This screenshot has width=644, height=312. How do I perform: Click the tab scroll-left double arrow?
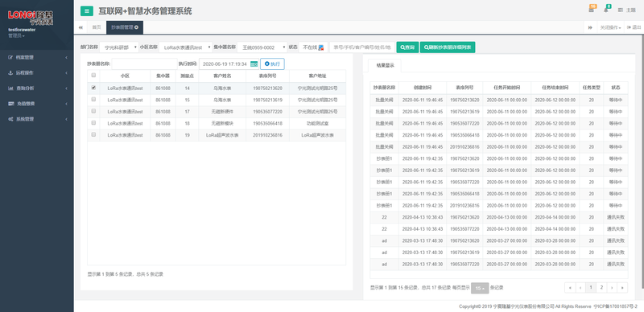[x=80, y=27]
